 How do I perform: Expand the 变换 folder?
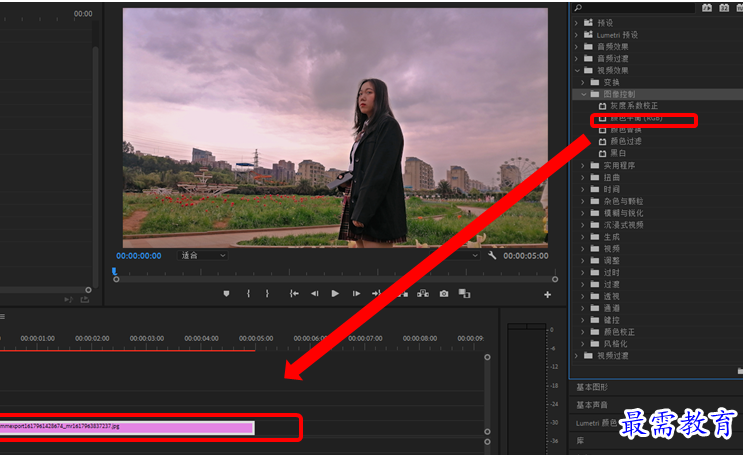(583, 82)
